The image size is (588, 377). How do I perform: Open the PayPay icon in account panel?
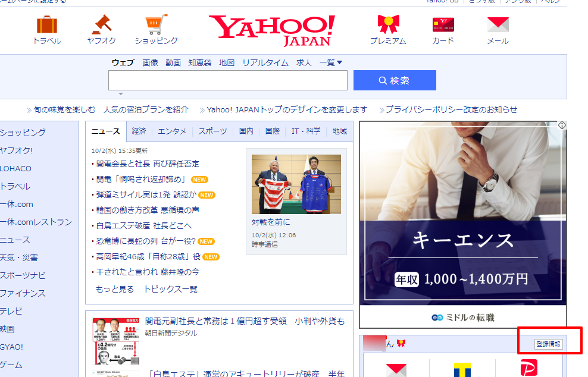coord(528,368)
